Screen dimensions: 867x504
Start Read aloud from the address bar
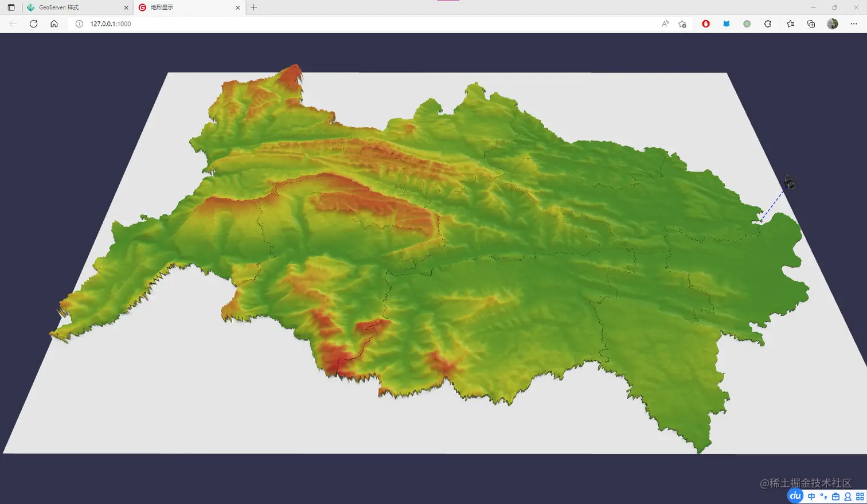tap(665, 24)
